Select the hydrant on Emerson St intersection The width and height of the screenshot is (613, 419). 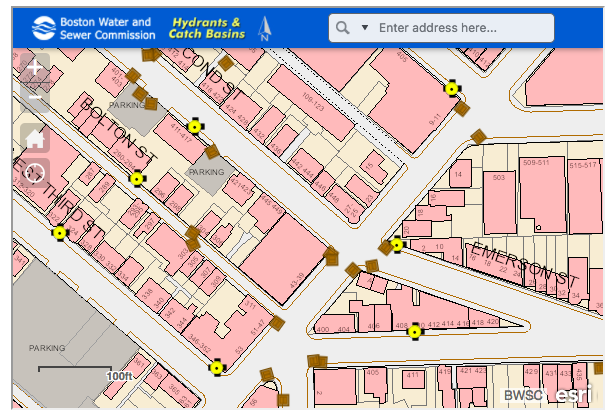point(397,244)
